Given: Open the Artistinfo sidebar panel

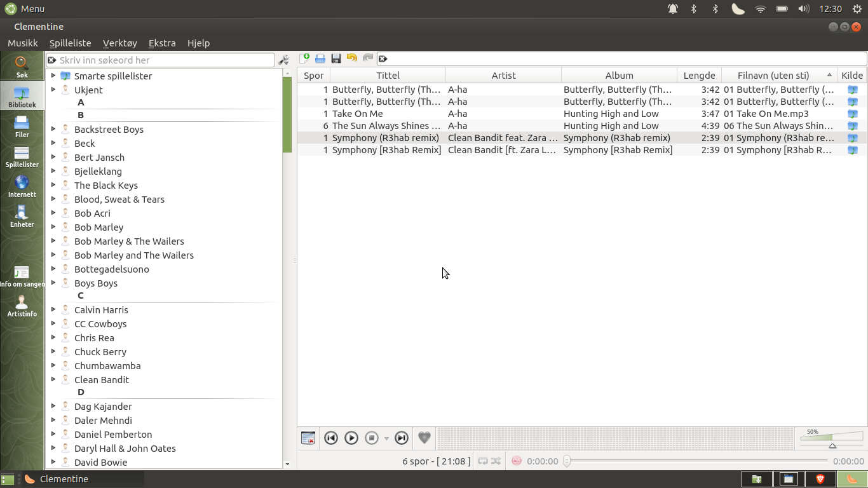Looking at the screenshot, I should point(22,306).
